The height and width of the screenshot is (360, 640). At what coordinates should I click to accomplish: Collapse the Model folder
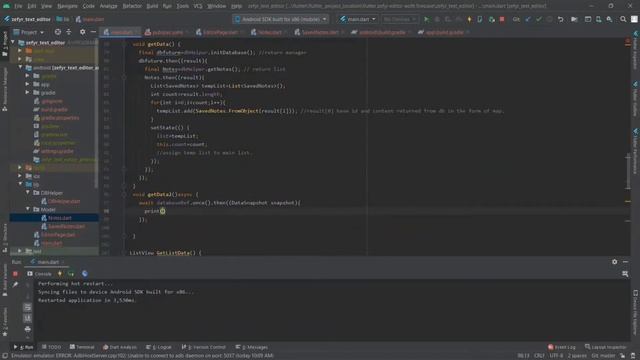coord(27,209)
